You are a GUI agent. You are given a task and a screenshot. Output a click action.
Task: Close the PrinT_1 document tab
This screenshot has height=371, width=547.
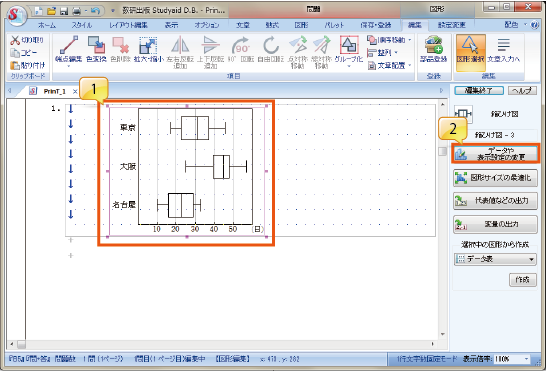(75, 91)
